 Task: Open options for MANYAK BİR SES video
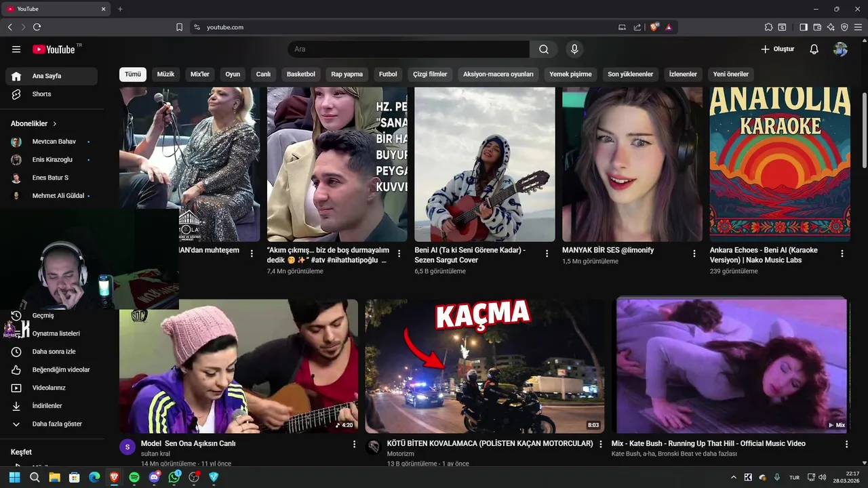point(694,253)
